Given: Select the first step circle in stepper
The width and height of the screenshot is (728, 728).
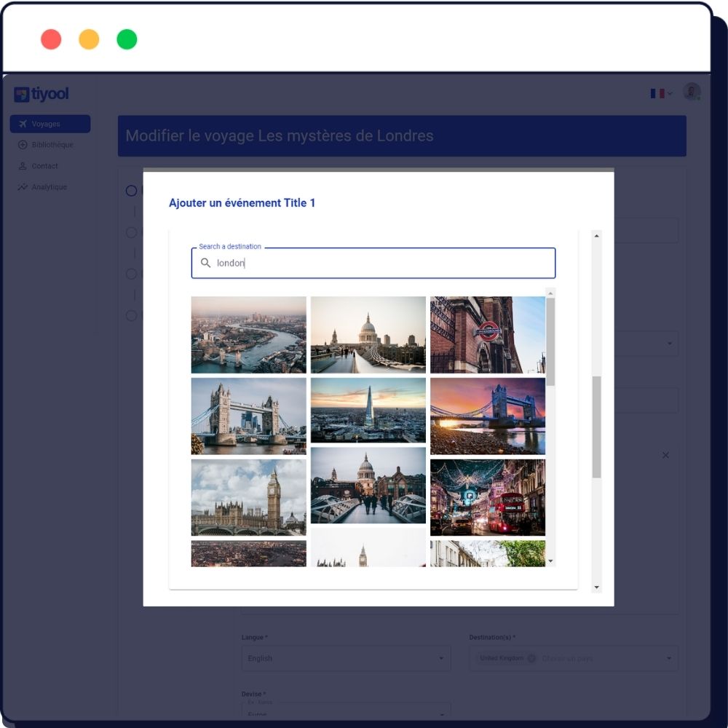Looking at the screenshot, I should click(x=131, y=191).
